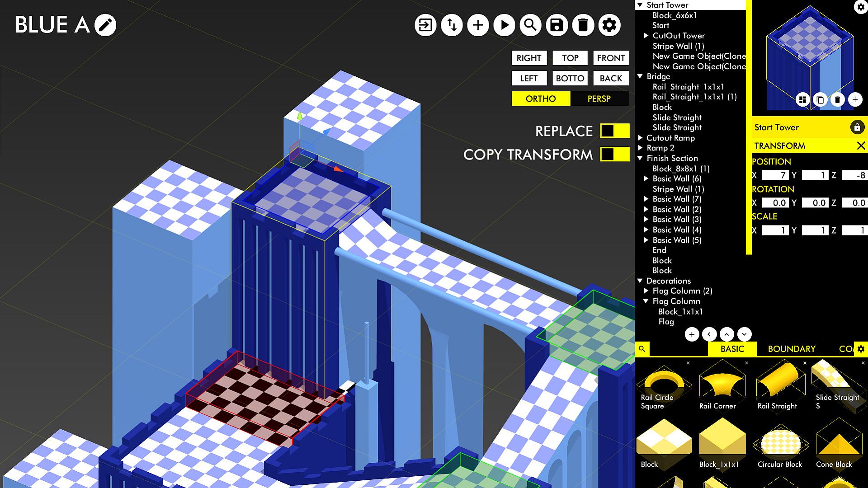Toggle the COPY TRANSFORM switch

[614, 155]
